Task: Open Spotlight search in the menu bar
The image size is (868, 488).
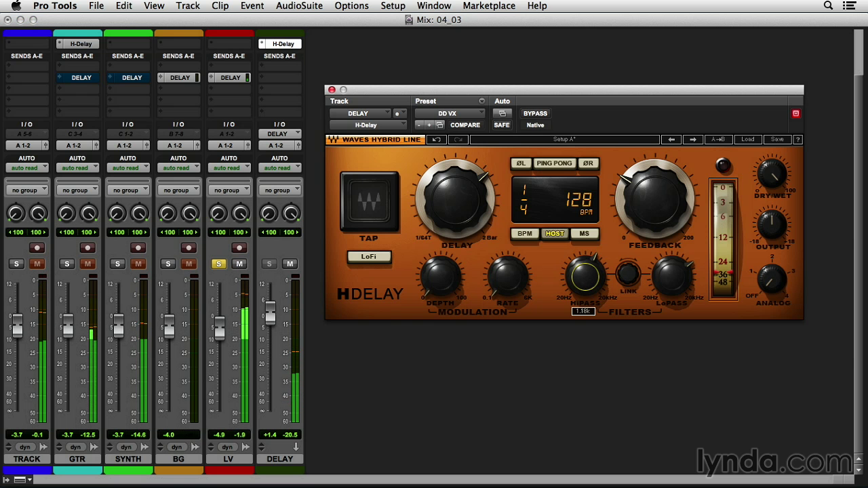Action: click(x=828, y=6)
